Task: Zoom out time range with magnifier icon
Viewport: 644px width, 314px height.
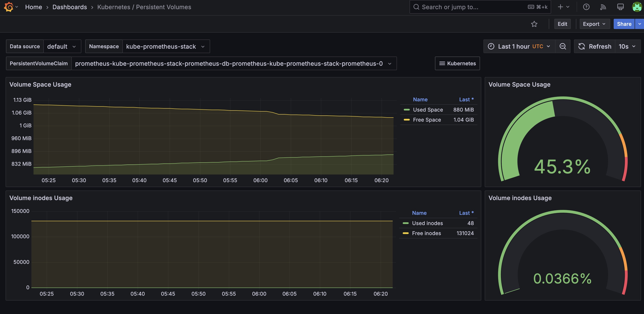Action: click(563, 46)
